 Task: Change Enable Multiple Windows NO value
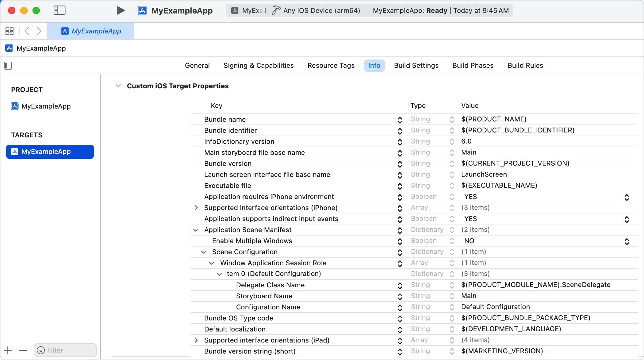(627, 241)
